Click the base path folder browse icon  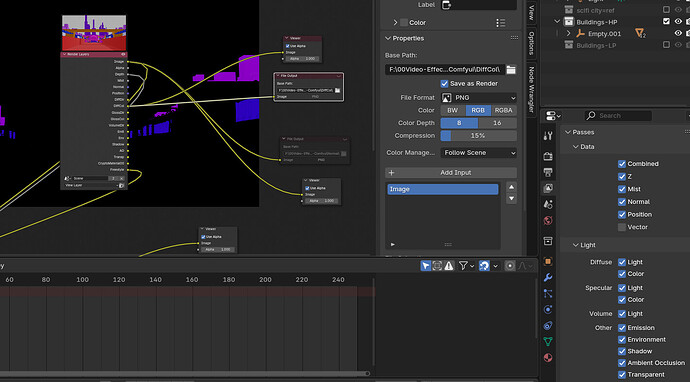(x=511, y=70)
